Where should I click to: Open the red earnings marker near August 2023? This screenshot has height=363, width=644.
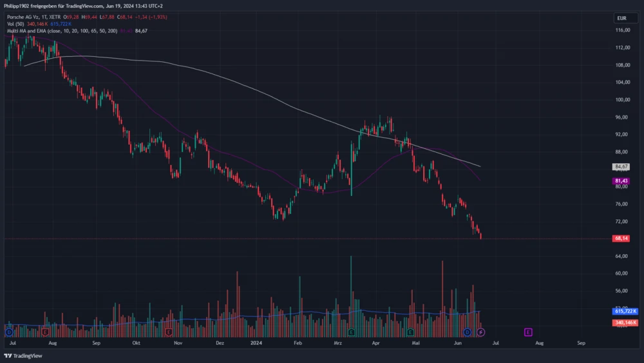(x=45, y=332)
